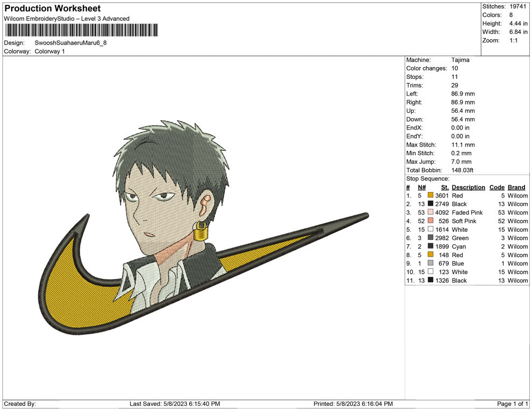Click 'Wilcom EmbroideryStudio – Level 3 Advanced' text
The width and height of the screenshot is (532, 409).
(x=67, y=19)
